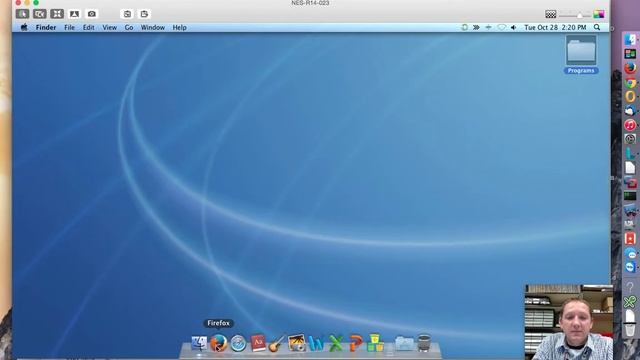Open the Finder menu
Image resolution: width=640 pixels, height=360 pixels.
pyautogui.click(x=46, y=27)
